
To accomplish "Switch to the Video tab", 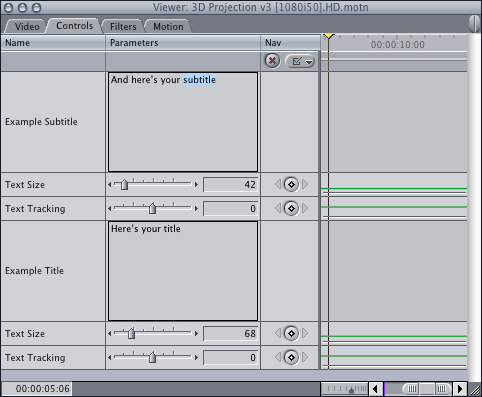I will tap(27, 26).
